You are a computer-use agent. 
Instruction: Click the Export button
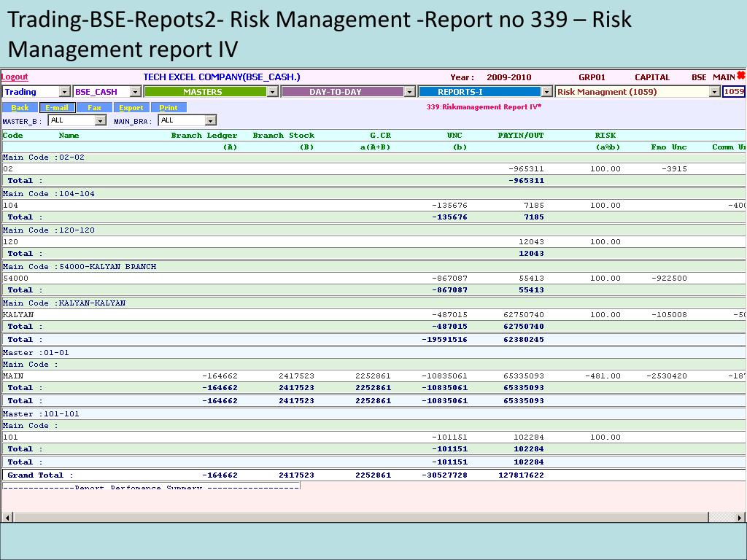click(x=131, y=108)
